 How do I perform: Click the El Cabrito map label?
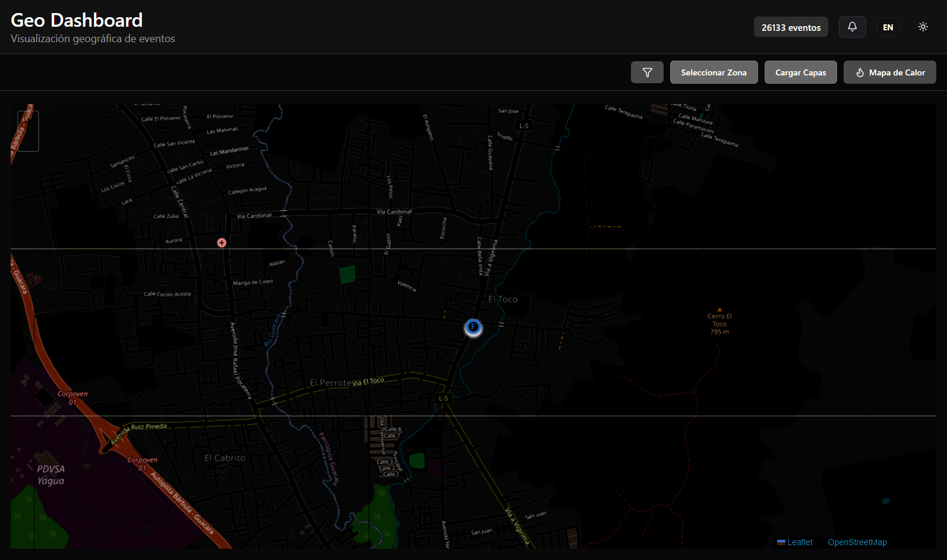click(225, 458)
